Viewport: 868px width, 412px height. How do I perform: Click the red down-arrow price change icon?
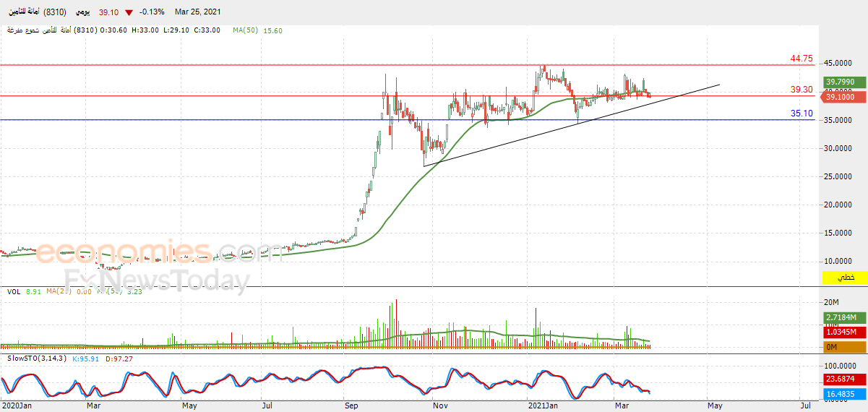pos(129,12)
